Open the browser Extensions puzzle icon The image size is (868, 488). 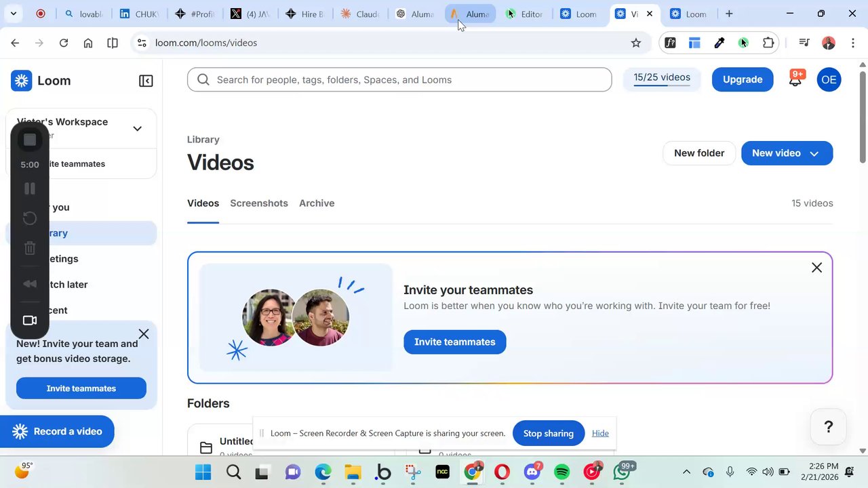[x=768, y=43]
